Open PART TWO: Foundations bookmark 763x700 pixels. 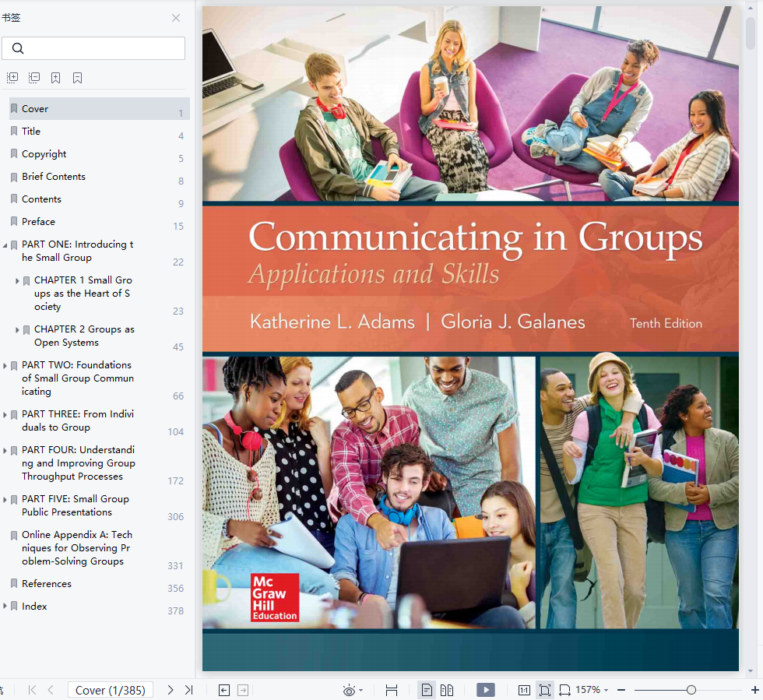(x=78, y=378)
